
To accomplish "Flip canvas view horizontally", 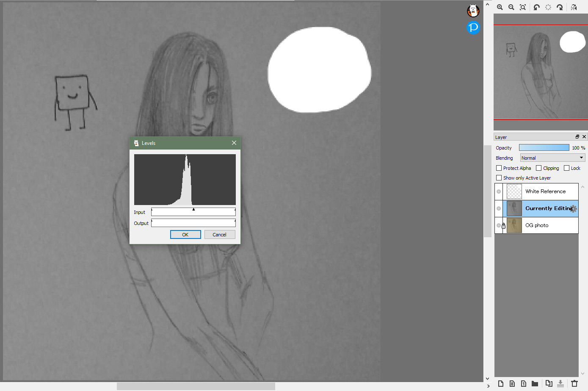I will (574, 7).
